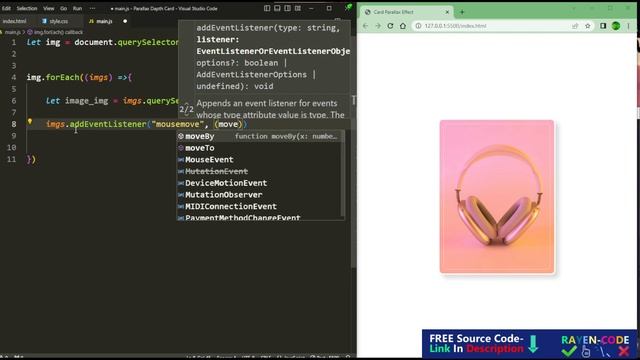Screen dimensions: 640x360
Task: Click the headphones card image
Action: click(x=497, y=196)
